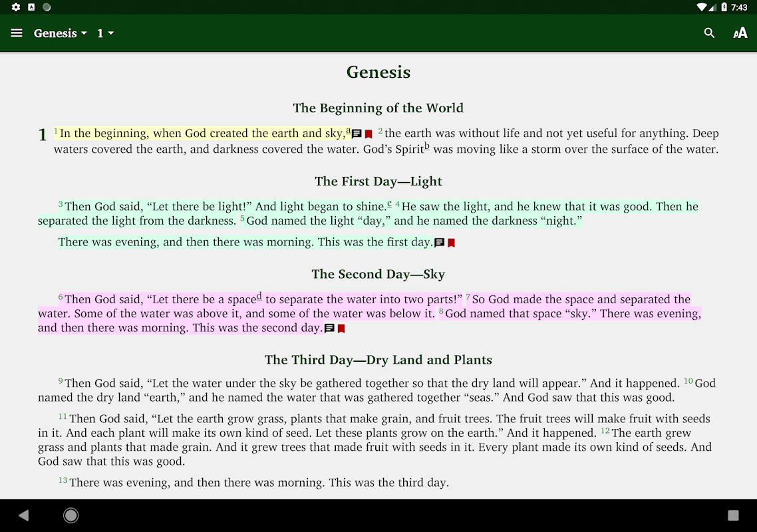Tap the search magnifier icon
This screenshot has height=532, width=757.
click(708, 33)
